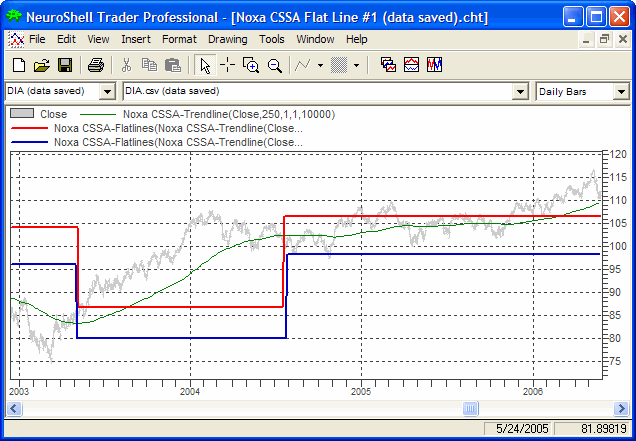Click the Cut scissors icon

(126, 65)
